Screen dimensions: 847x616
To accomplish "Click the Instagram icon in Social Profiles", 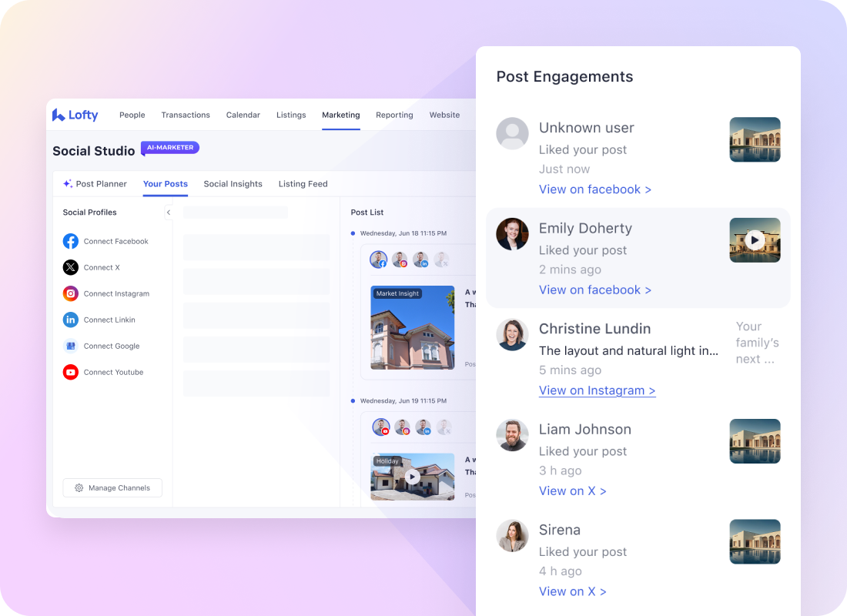I will pos(71,293).
